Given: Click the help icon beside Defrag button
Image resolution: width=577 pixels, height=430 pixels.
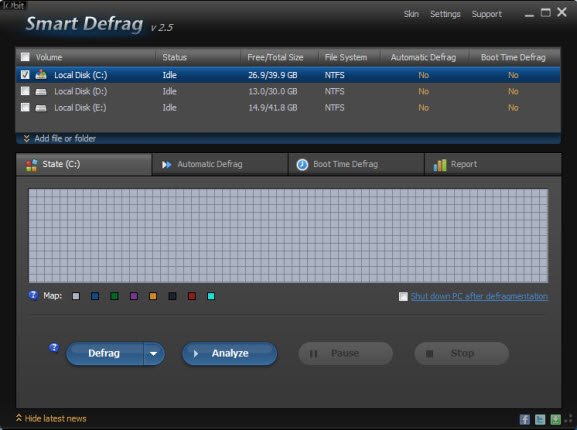Looking at the screenshot, I should 54,348.
